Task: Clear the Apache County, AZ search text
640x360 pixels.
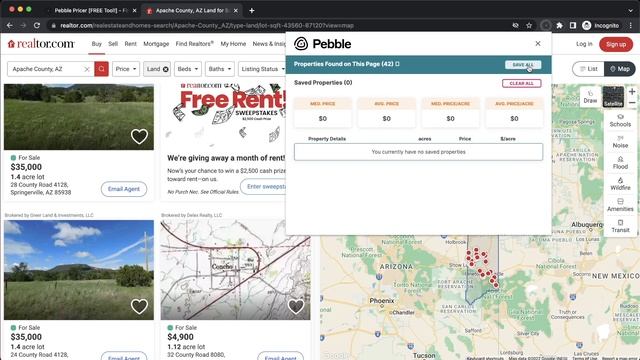Action: coord(87,69)
